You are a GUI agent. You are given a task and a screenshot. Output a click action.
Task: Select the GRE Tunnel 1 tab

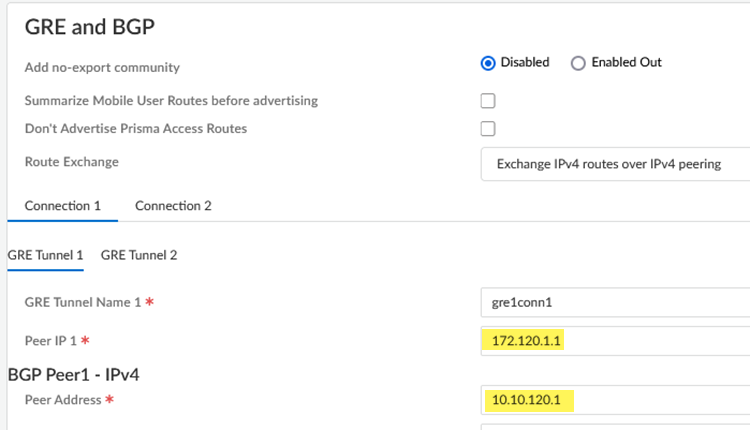point(45,255)
